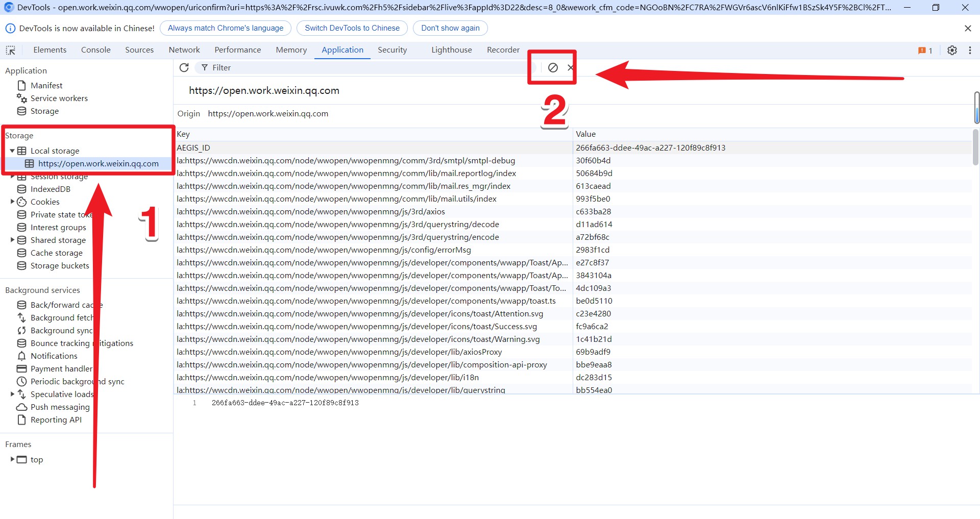
Task: Select the mail.utils/index key row
Action: click(x=573, y=199)
